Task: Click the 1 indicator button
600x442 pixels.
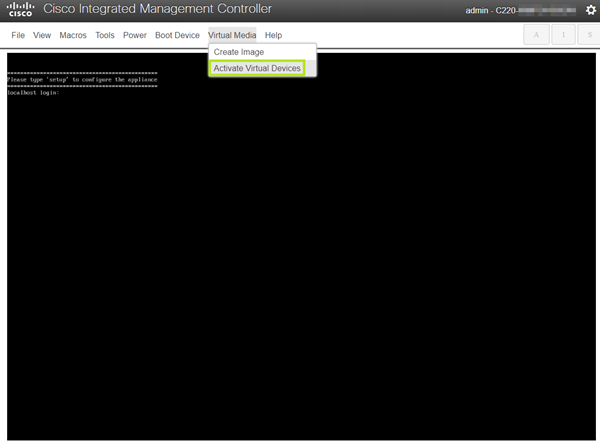Action: (x=563, y=35)
